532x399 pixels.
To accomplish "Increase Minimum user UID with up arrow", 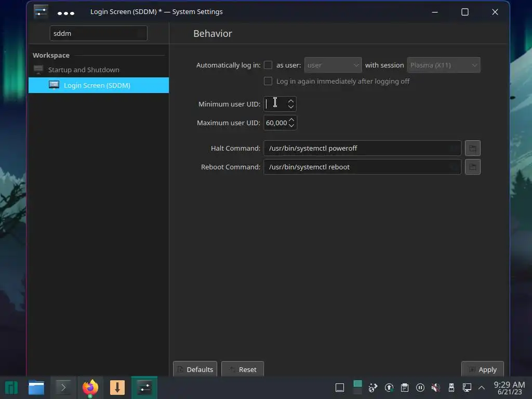I will pos(291,101).
